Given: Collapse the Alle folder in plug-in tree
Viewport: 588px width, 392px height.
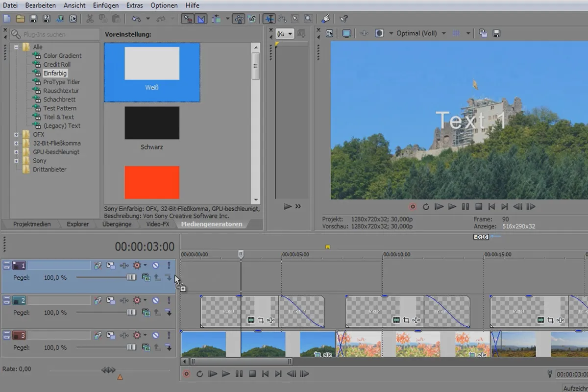Looking at the screenshot, I should click(16, 47).
